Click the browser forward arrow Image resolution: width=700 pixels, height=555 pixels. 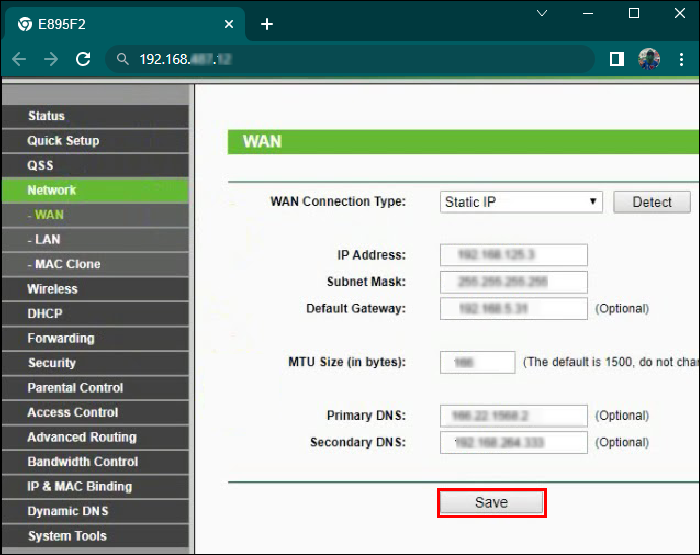coord(51,59)
